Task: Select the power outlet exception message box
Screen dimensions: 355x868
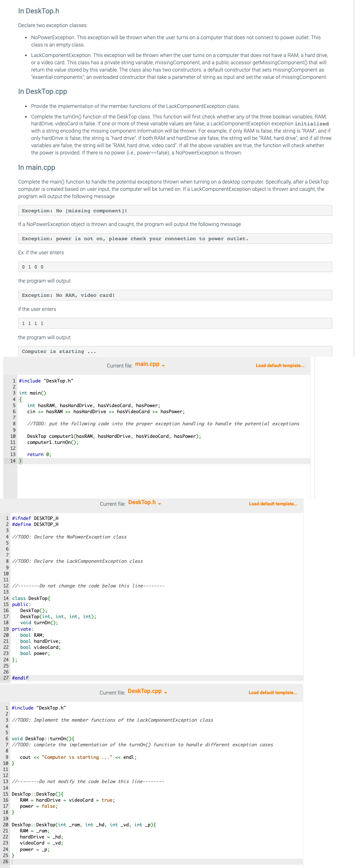Action: [x=175, y=239]
